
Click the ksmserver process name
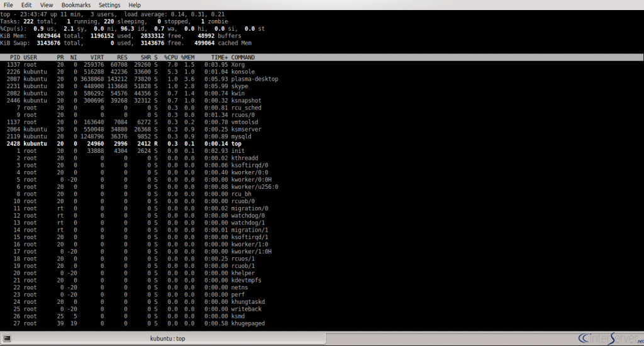(x=246, y=130)
